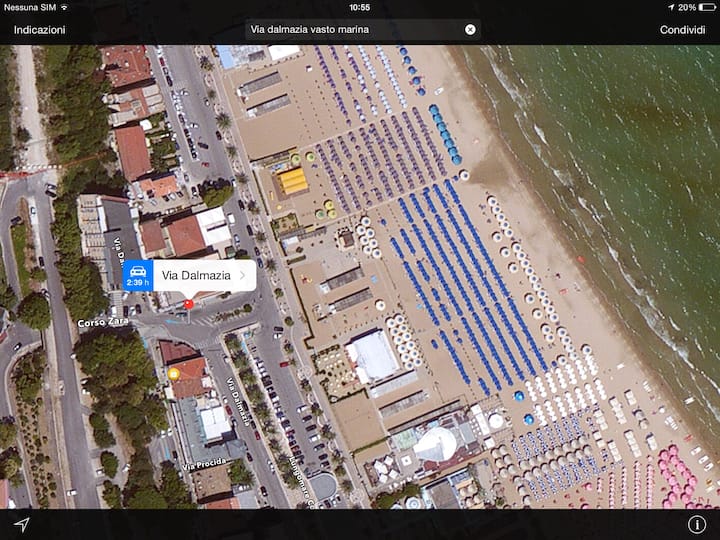Tap the location services arrow in status bar

tap(670, 7)
